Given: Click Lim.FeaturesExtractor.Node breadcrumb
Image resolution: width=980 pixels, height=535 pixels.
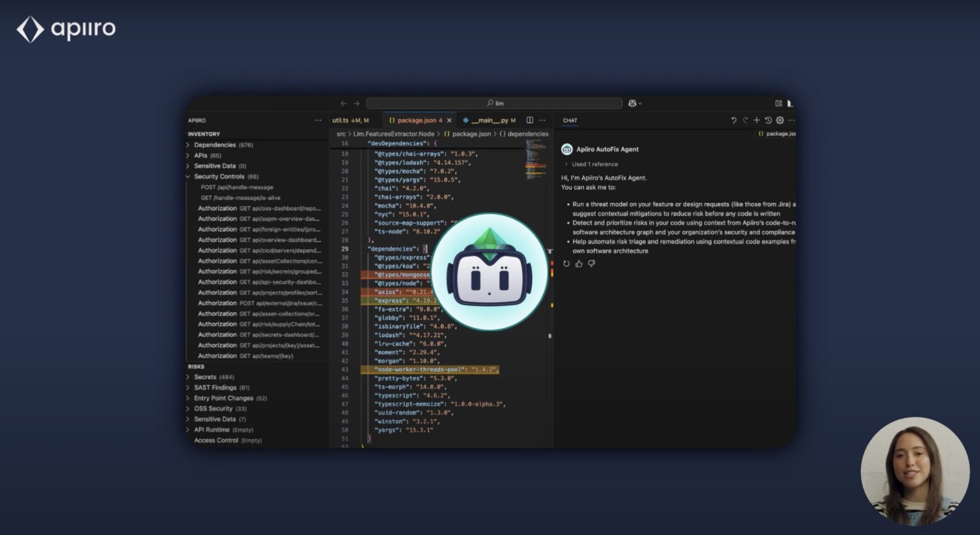Looking at the screenshot, I should coord(393,134).
